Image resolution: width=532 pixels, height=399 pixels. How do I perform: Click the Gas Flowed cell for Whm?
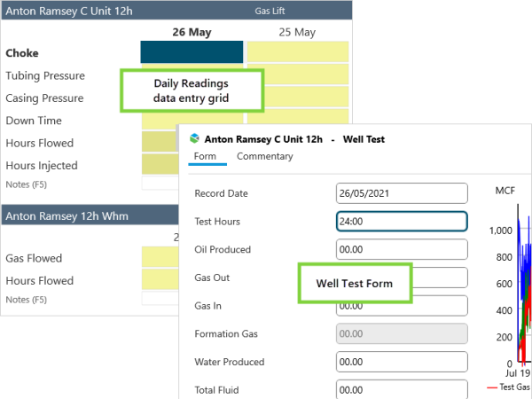pos(159,258)
